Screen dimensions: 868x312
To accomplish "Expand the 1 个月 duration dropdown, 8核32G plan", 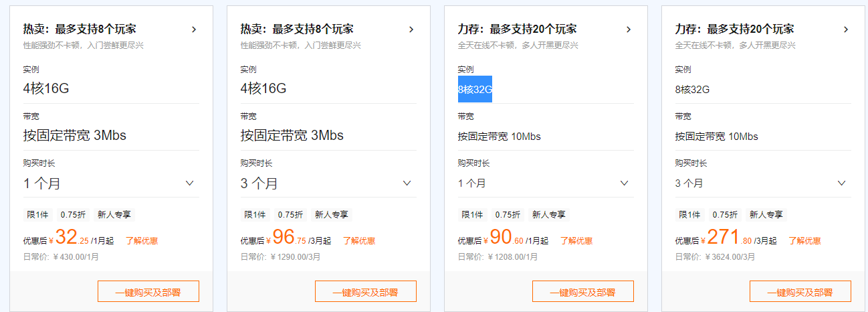I will [546, 183].
